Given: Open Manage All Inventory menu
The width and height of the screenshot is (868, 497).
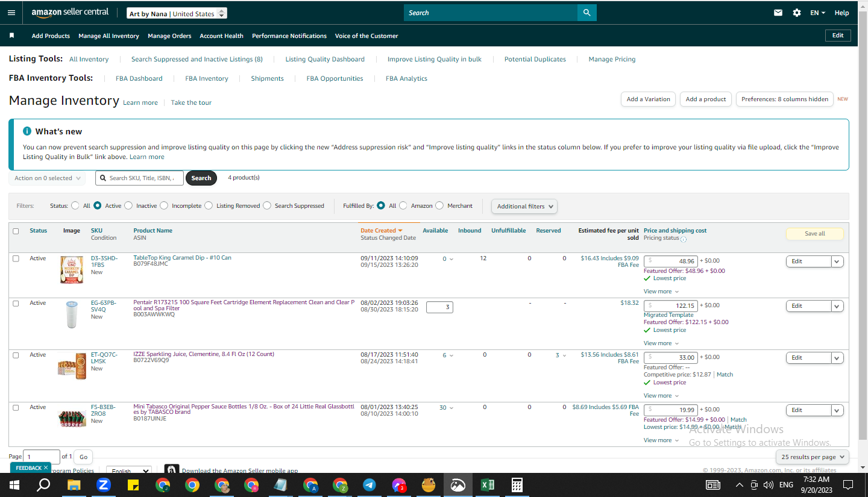Looking at the screenshot, I should [108, 36].
